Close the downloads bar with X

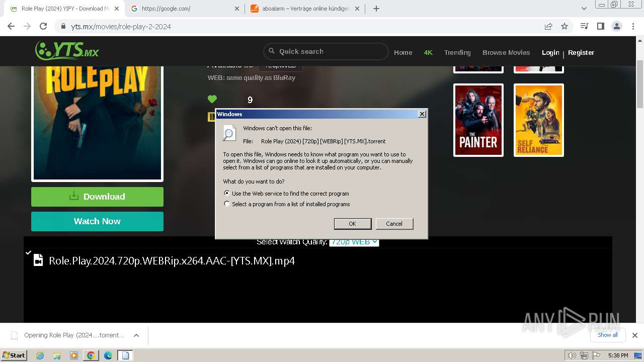click(634, 335)
